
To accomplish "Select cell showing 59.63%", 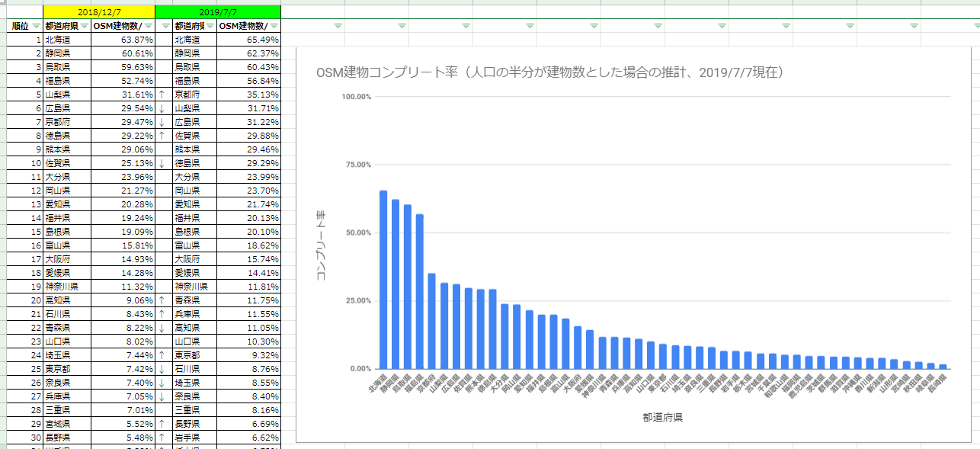I will pos(122,67).
